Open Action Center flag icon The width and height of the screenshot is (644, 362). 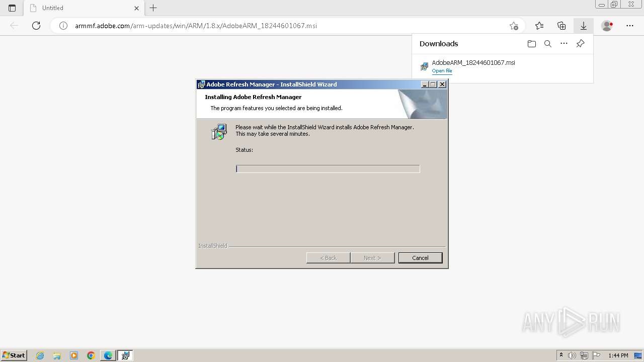(x=596, y=355)
